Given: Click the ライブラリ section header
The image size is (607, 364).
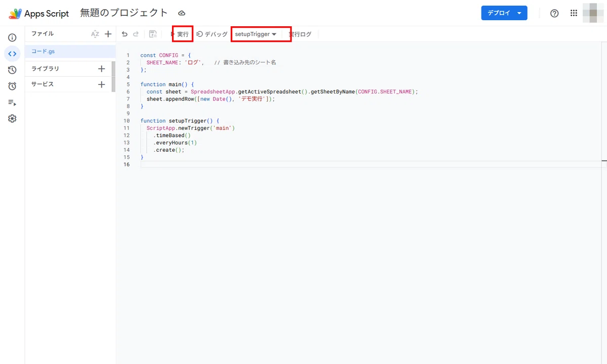Looking at the screenshot, I should tap(46, 68).
